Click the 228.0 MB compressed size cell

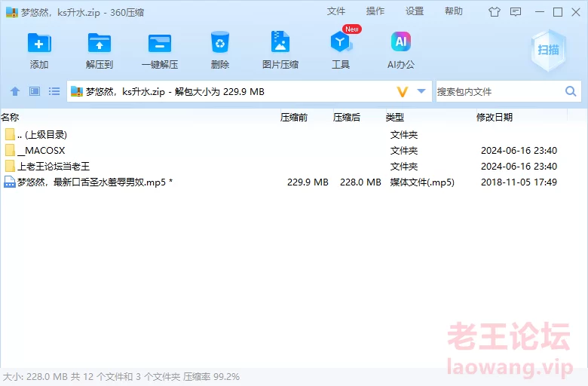point(360,182)
